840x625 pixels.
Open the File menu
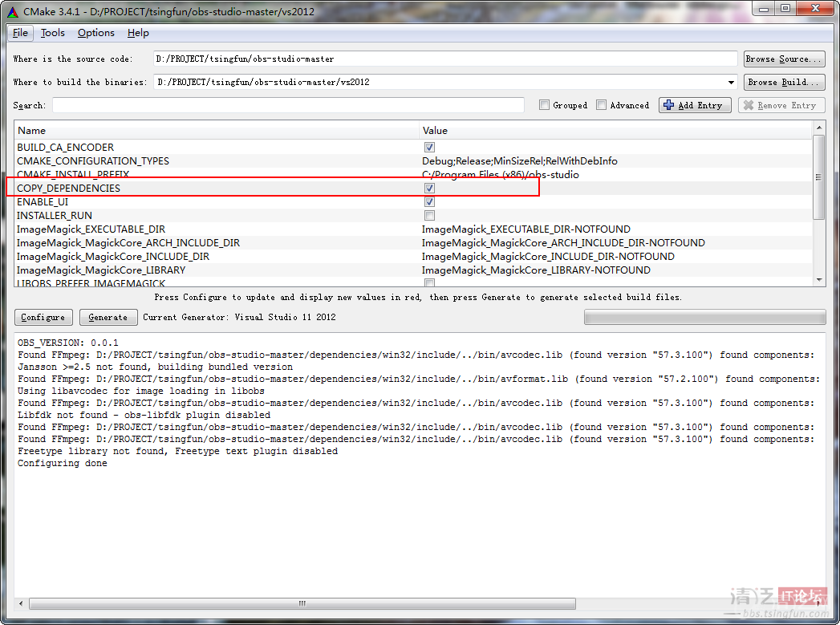click(x=20, y=33)
